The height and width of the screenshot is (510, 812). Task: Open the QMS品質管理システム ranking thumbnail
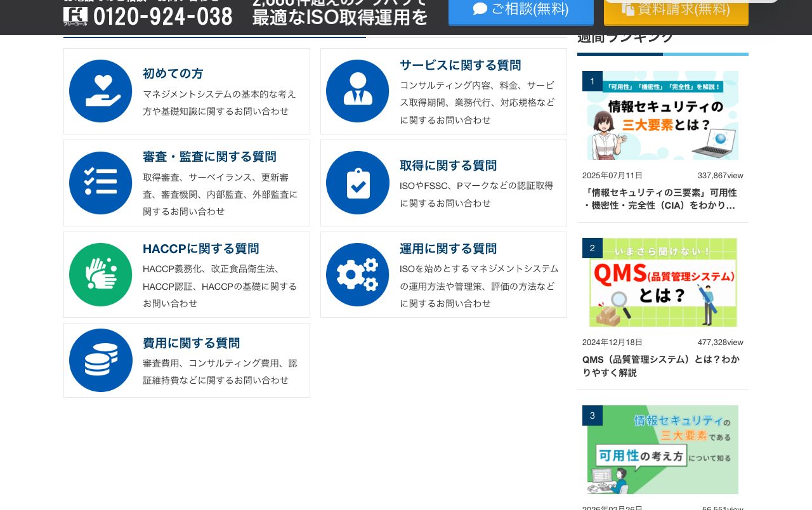(663, 282)
